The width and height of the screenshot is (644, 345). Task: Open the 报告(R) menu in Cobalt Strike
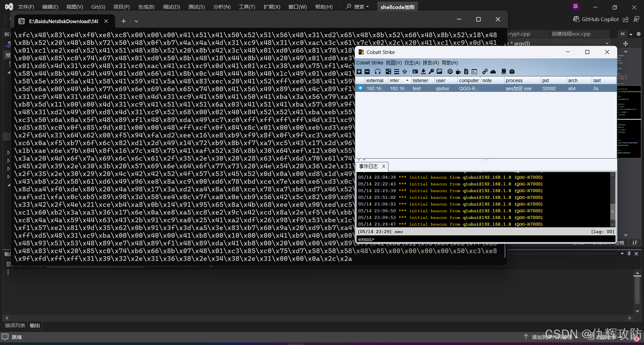(431, 63)
